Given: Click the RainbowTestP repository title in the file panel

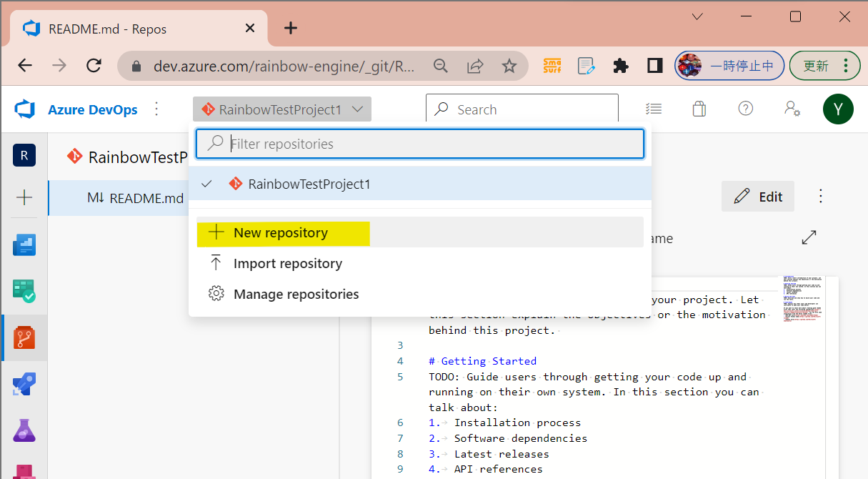Looking at the screenshot, I should 138,157.
